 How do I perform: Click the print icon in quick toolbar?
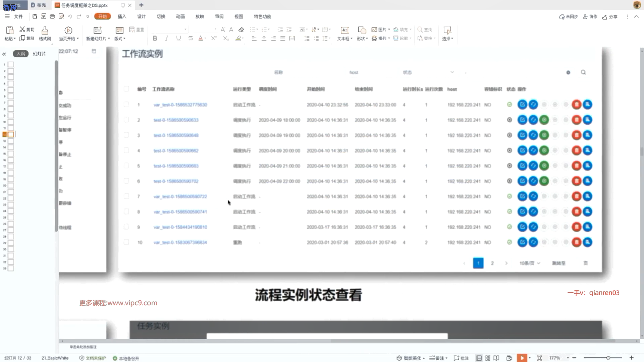[x=52, y=16]
